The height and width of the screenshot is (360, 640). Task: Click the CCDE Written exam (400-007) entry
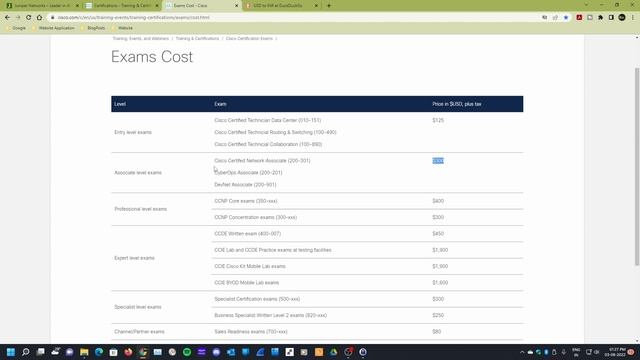(x=247, y=234)
